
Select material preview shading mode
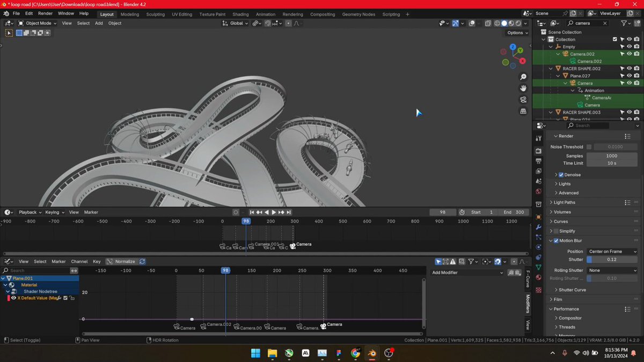(x=511, y=23)
